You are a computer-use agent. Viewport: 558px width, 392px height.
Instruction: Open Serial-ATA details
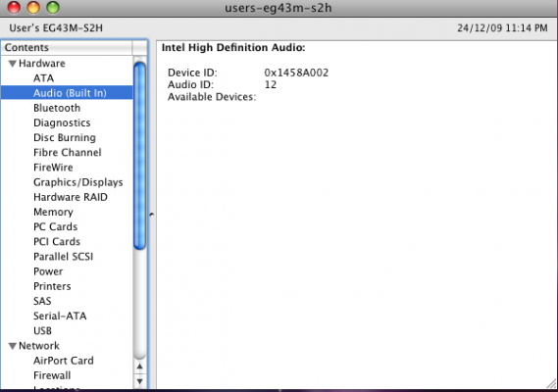click(60, 316)
